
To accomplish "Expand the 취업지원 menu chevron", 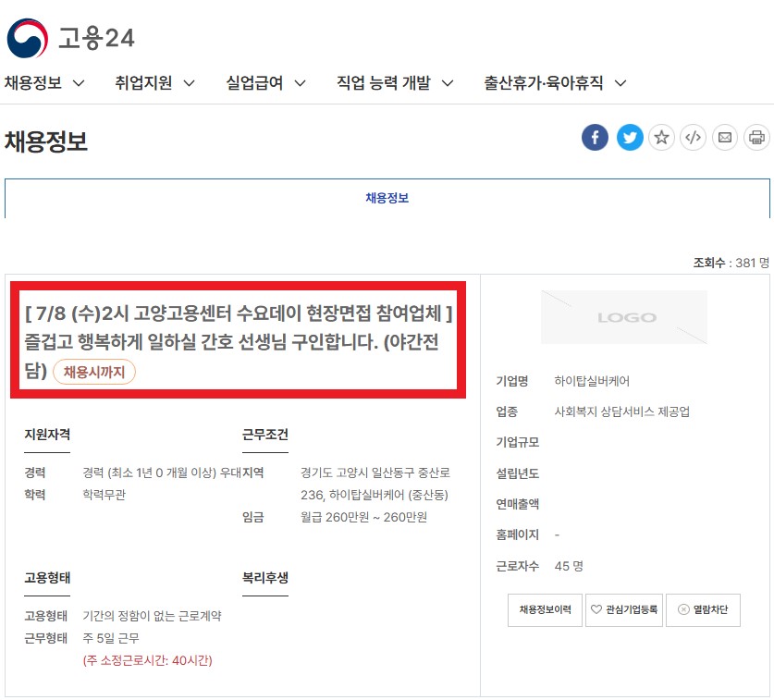I will click(x=189, y=83).
